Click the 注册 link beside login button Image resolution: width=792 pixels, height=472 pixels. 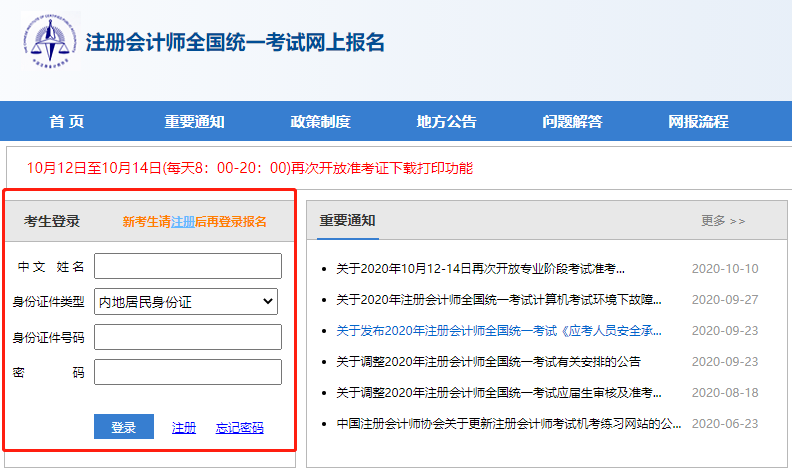184,427
